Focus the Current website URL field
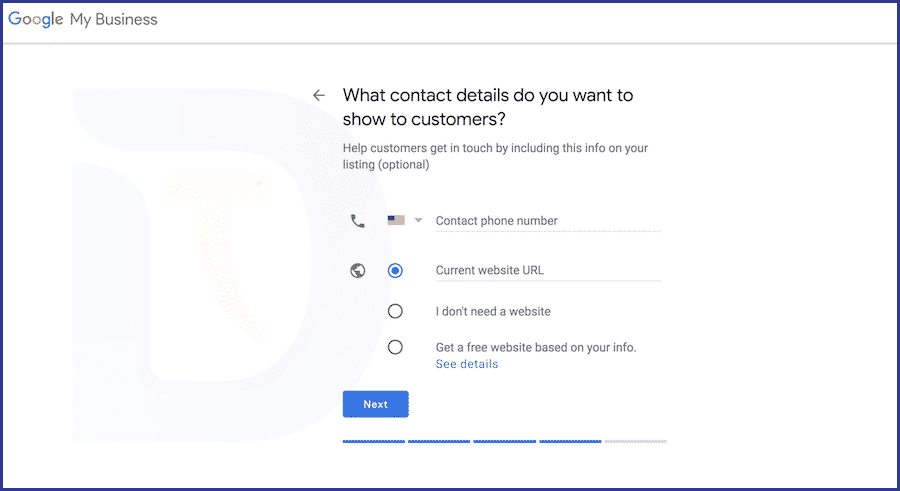Viewport: 900px width, 491px height. [548, 270]
